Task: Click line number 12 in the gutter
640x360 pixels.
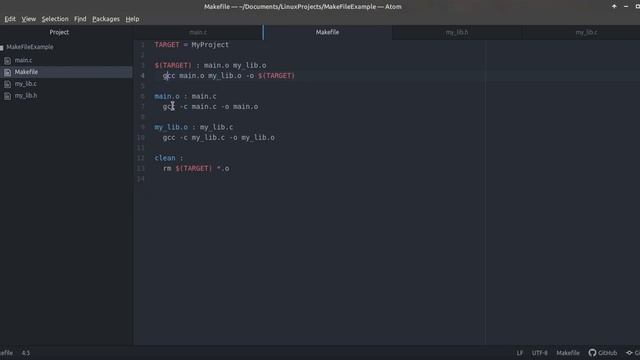Action: 141,158
